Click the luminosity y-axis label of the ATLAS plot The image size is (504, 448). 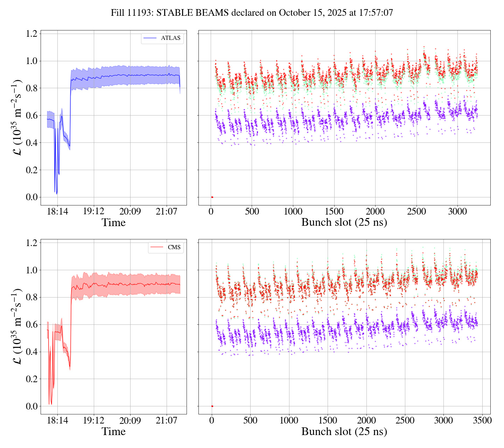click(x=17, y=118)
